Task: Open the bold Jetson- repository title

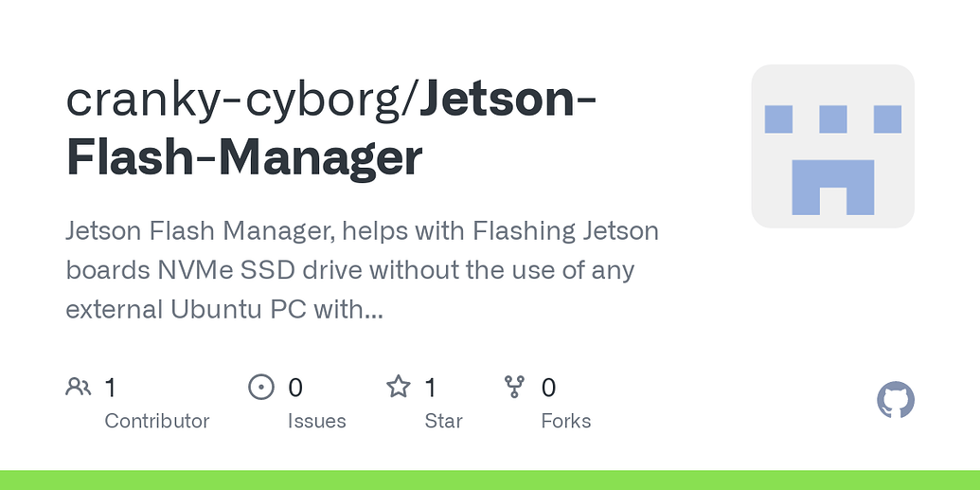Action: [508, 100]
